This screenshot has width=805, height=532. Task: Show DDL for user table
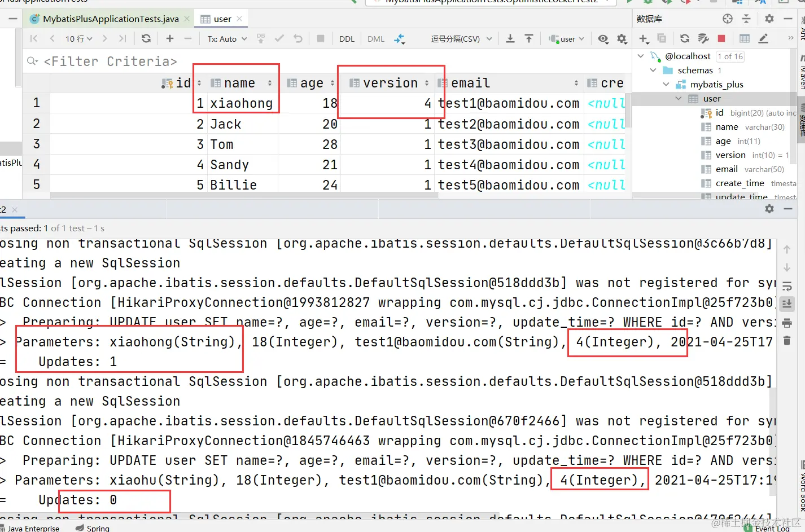[347, 39]
